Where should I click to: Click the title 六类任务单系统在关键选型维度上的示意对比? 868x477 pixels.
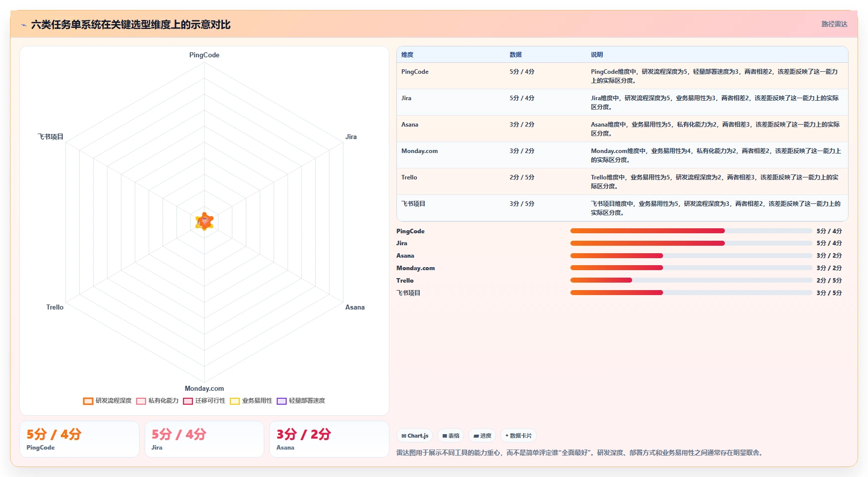coord(131,25)
